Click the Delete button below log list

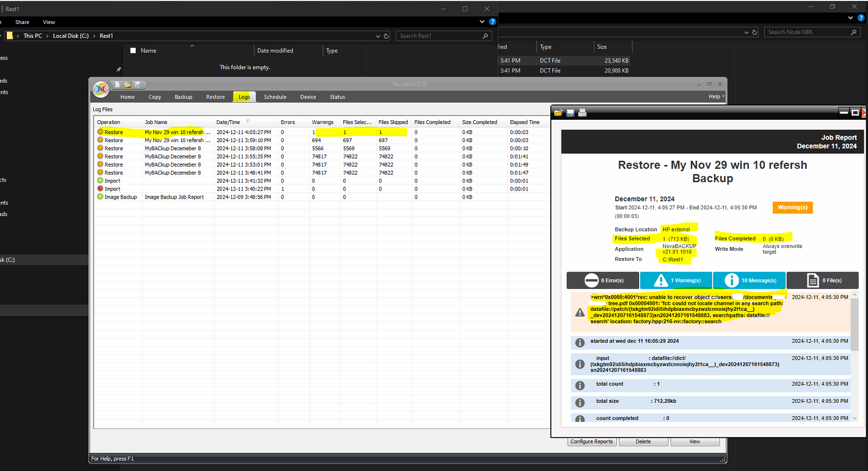643,442
